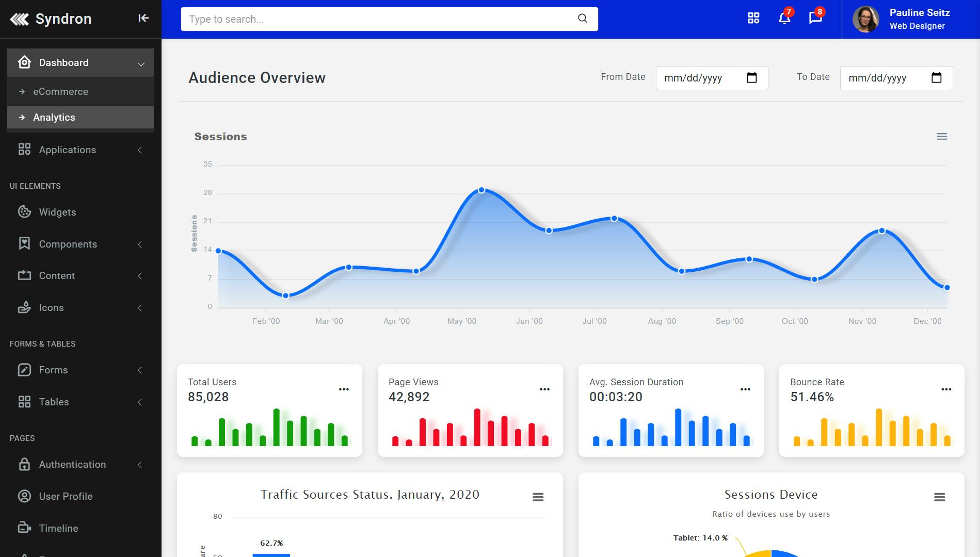Expand Forms submenu chevron
980x557 pixels.
(140, 370)
